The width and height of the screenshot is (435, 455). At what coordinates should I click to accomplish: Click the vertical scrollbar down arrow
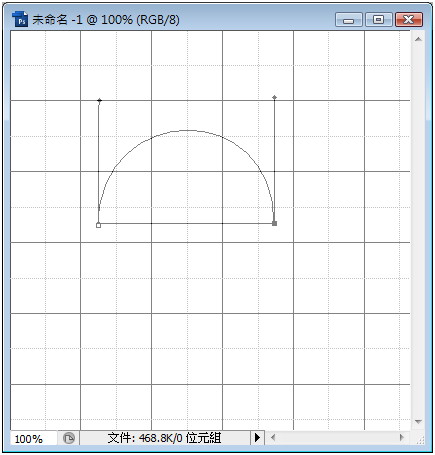click(x=418, y=422)
